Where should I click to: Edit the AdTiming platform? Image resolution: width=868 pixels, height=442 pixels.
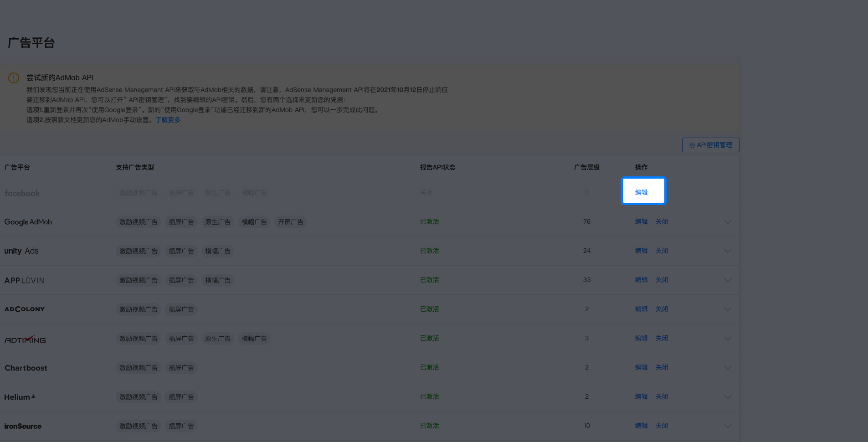[x=641, y=338]
